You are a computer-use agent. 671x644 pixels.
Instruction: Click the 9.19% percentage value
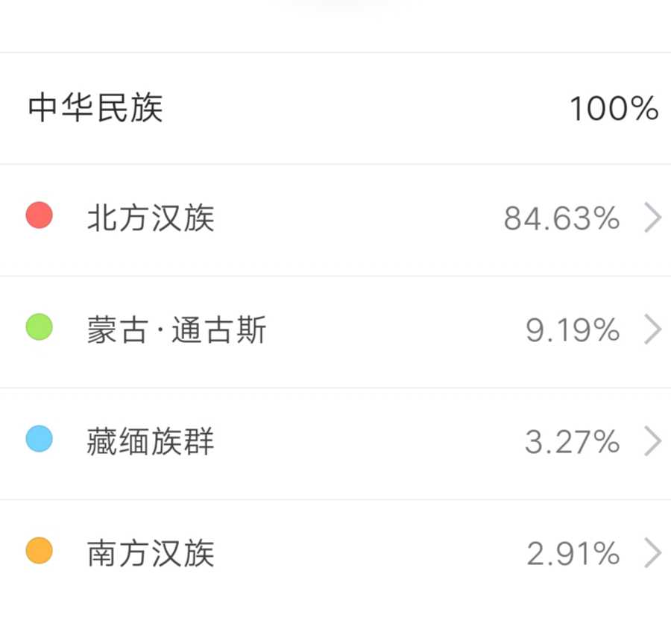[573, 330]
